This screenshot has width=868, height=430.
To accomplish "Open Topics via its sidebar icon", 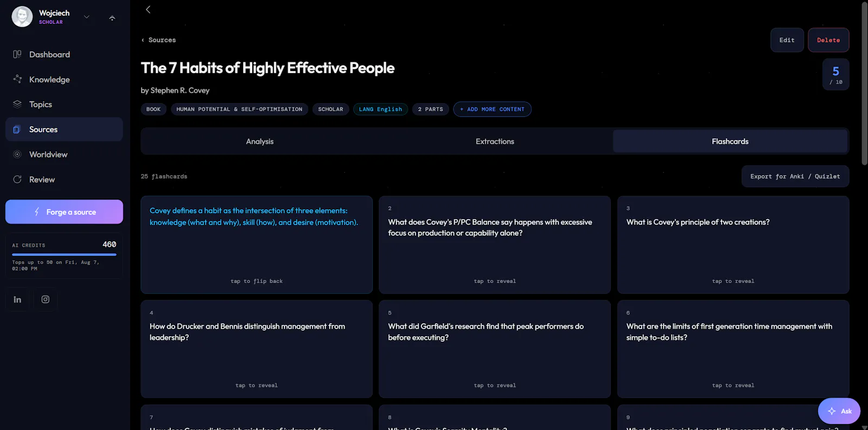I will [17, 104].
